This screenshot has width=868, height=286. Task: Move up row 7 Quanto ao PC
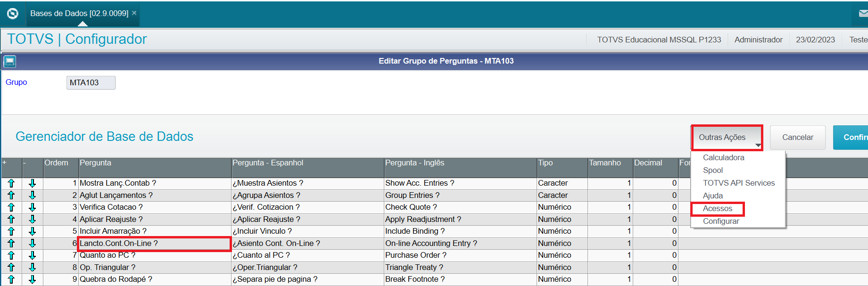coord(11,255)
